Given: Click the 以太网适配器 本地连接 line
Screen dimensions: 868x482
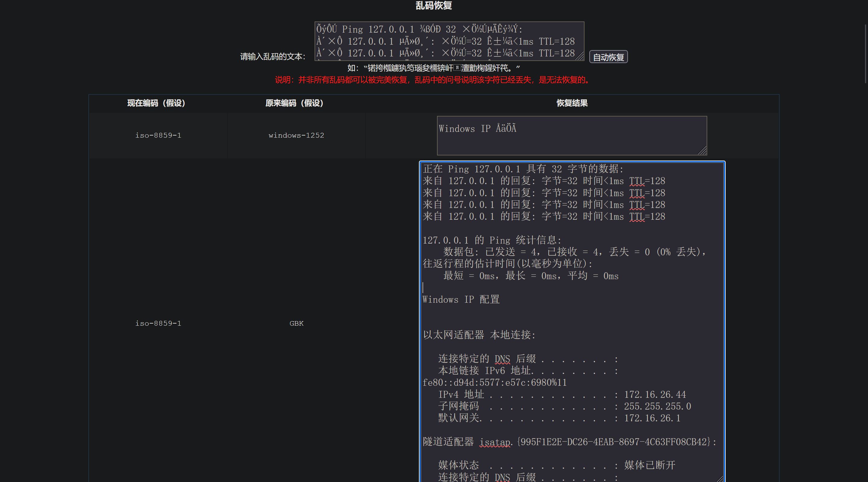Looking at the screenshot, I should pos(479,335).
